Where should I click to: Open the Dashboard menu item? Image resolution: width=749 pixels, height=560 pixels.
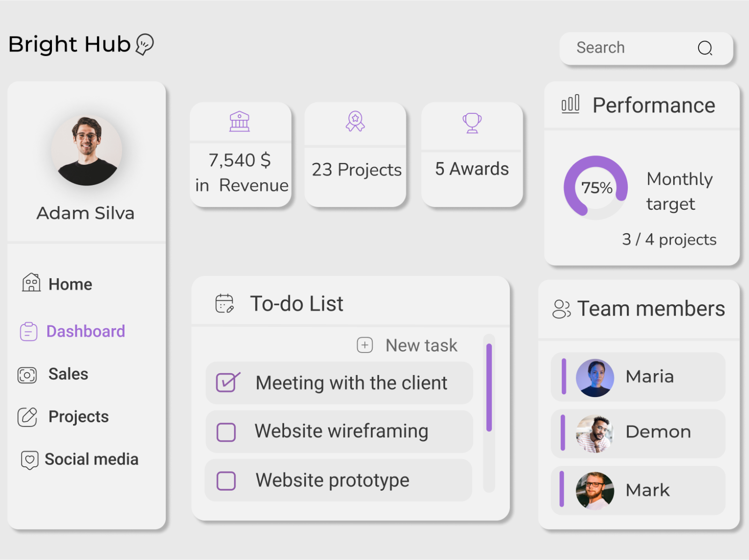[x=86, y=331]
